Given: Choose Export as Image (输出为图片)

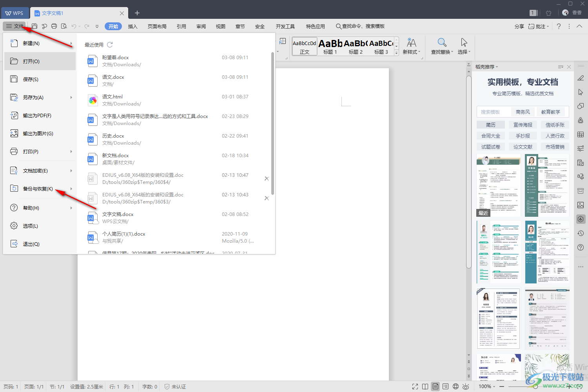Looking at the screenshot, I should [40, 133].
